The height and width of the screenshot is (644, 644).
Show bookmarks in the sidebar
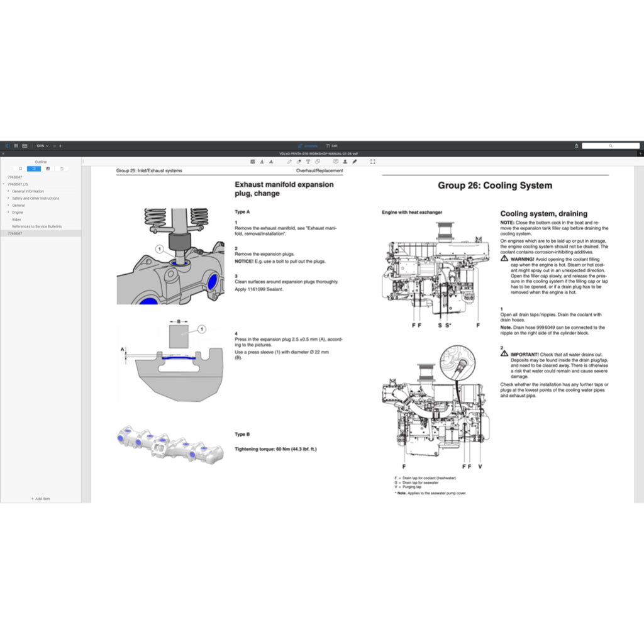pyautogui.click(x=62, y=169)
